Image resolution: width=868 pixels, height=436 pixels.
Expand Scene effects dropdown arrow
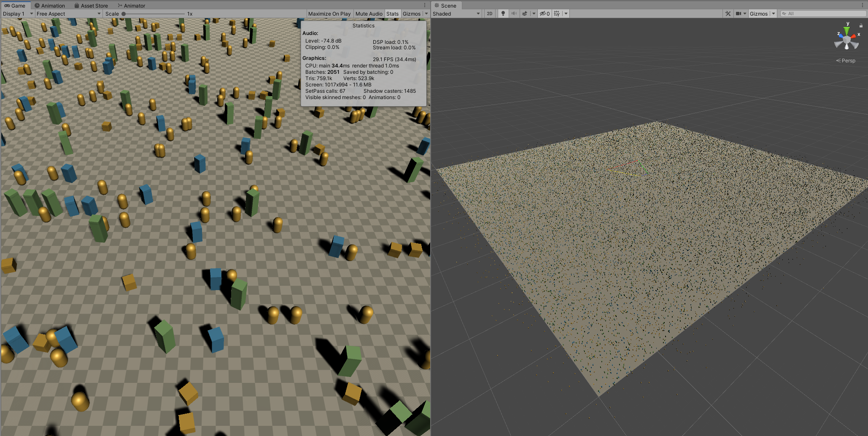point(534,13)
